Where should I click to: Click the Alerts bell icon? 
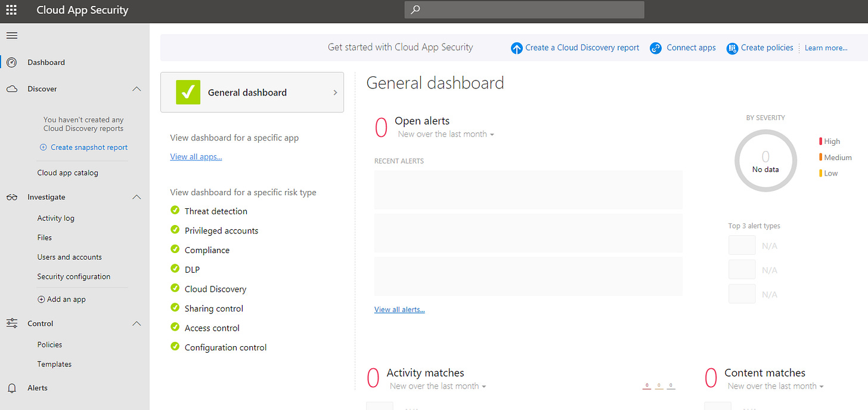12,388
